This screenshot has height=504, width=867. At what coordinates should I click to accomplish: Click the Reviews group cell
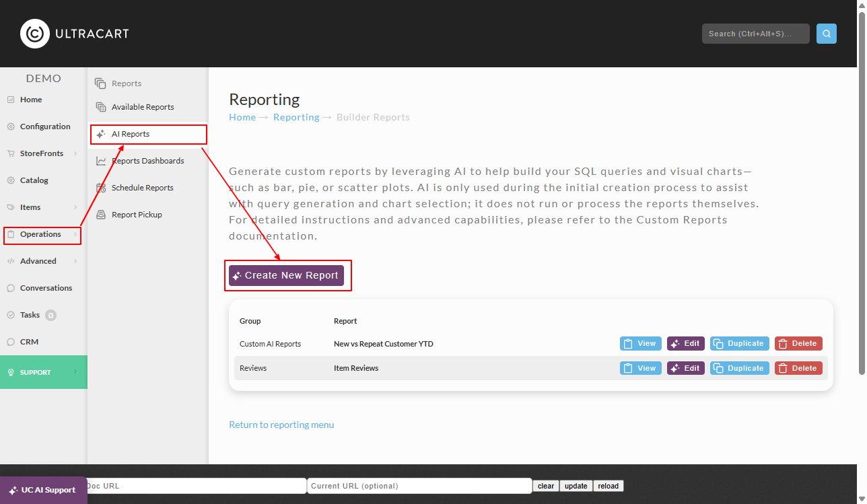click(253, 368)
